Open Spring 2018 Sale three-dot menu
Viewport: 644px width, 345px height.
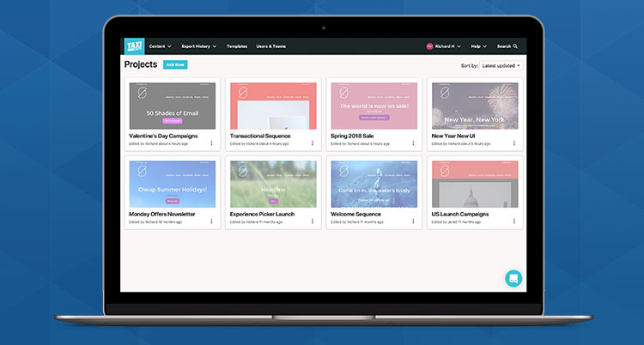(413, 143)
